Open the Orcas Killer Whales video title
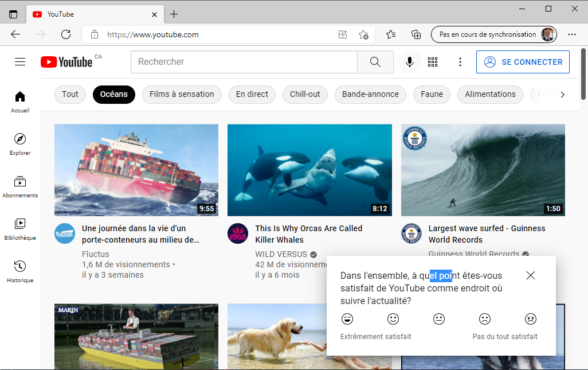The image size is (588, 370). [x=308, y=234]
